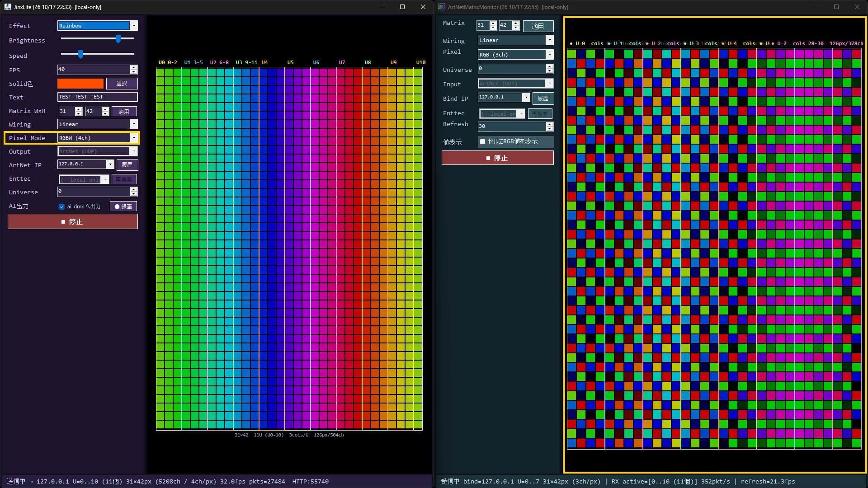
Task: Click the HTTP:55740 status bar text
Action: coord(310,482)
